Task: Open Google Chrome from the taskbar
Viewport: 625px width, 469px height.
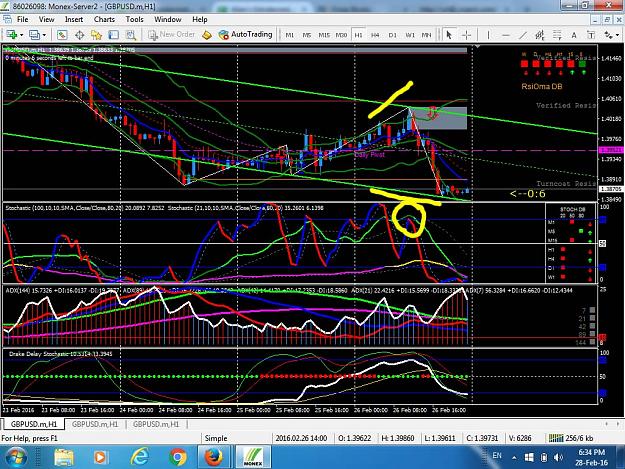Action: coord(178,457)
